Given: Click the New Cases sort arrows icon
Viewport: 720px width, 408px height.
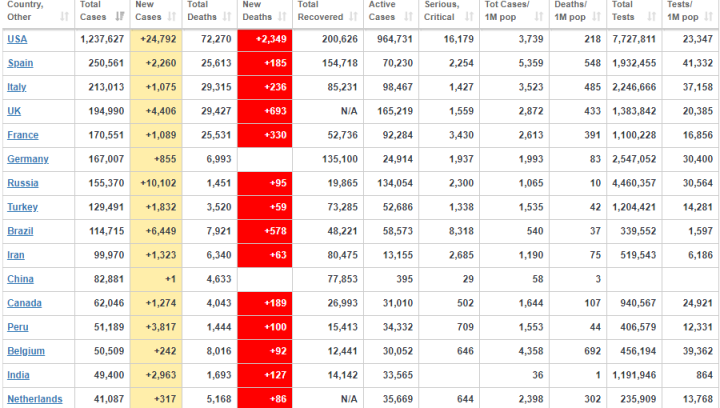Looking at the screenshot, I should click(x=172, y=17).
